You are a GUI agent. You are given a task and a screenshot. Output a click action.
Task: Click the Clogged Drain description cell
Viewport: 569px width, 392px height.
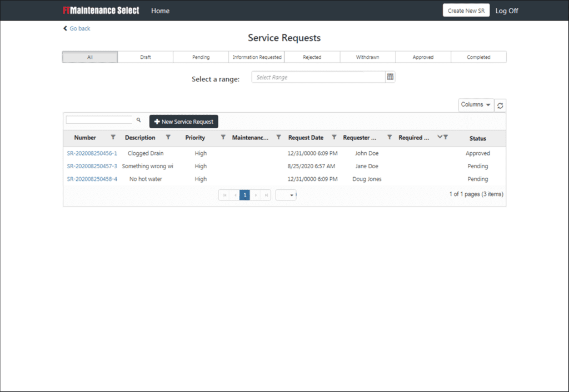146,153
